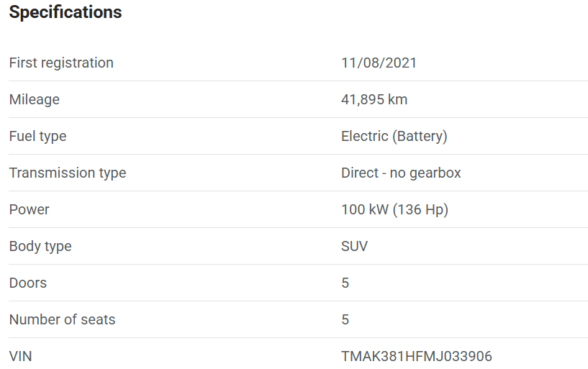Click the 100 kW (136 Hp) value

click(x=394, y=210)
